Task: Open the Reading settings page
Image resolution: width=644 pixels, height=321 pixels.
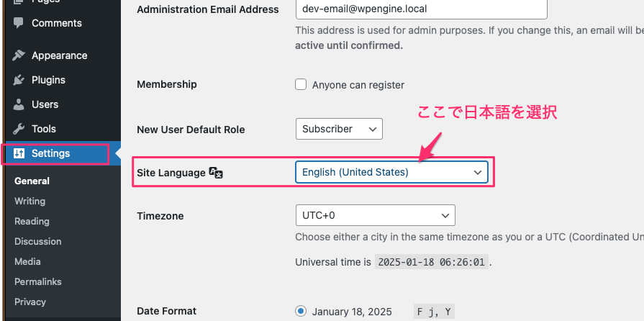Action: [32, 221]
